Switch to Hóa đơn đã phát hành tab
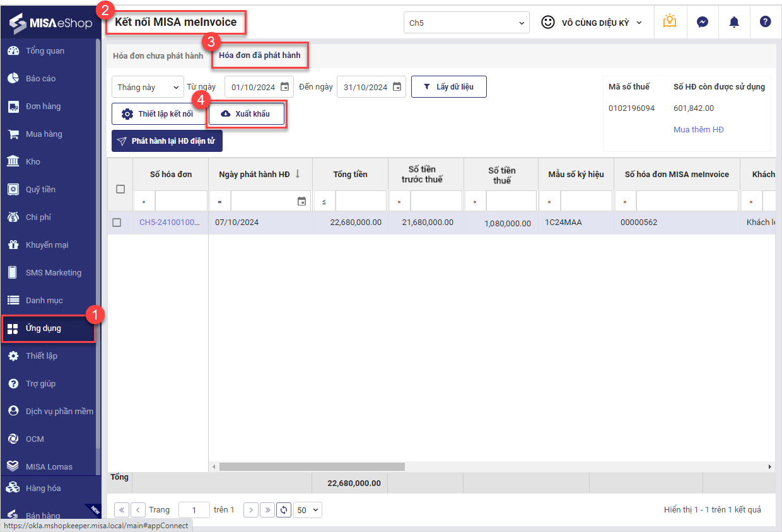 [260, 55]
